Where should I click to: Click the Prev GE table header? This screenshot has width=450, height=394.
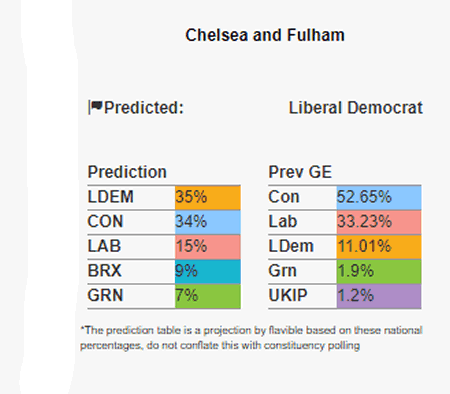300,172
